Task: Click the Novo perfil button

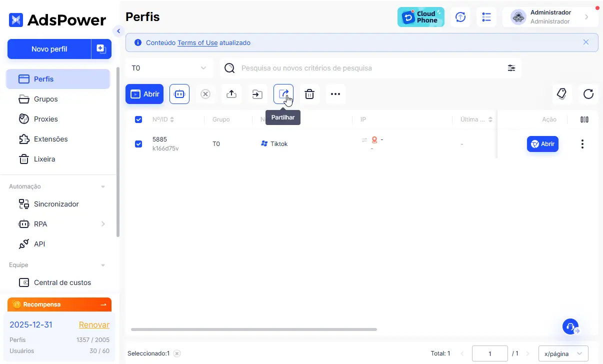Action: (49, 49)
